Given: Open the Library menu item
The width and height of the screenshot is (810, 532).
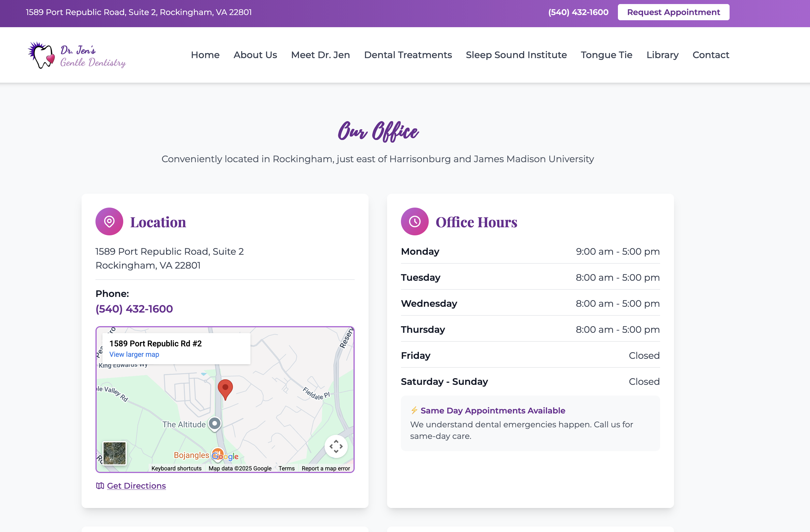Looking at the screenshot, I should coord(663,55).
